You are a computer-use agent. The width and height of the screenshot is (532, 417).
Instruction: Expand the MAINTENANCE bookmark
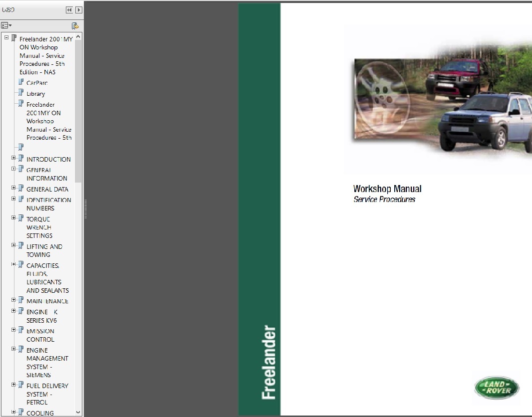click(x=13, y=300)
